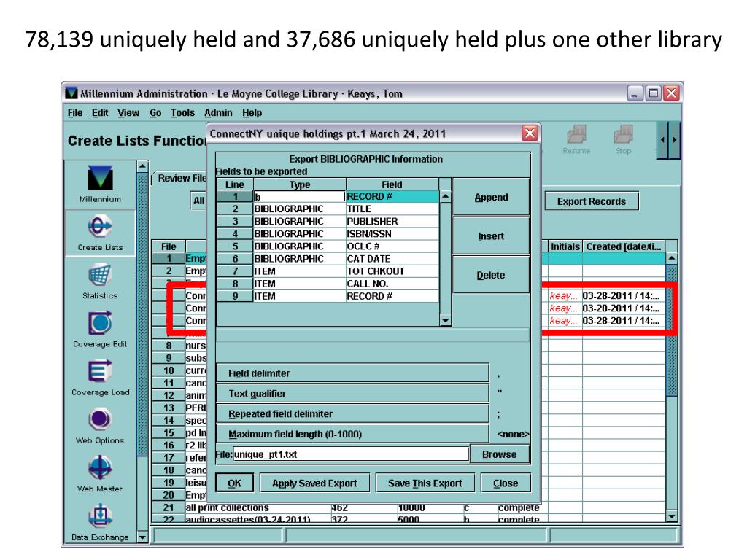Click the Export Records button
Viewport: 747px width, 560px height.
(x=591, y=201)
